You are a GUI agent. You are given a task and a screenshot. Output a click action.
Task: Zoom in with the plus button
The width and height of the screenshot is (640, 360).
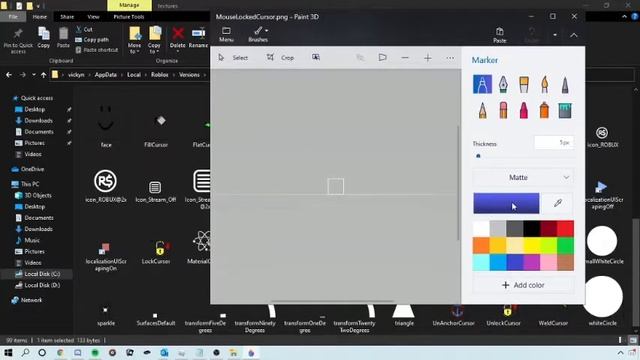[x=428, y=58]
